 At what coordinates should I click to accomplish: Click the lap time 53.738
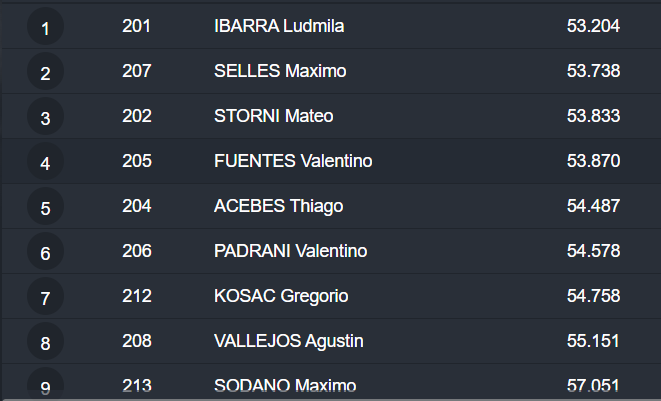[593, 71]
